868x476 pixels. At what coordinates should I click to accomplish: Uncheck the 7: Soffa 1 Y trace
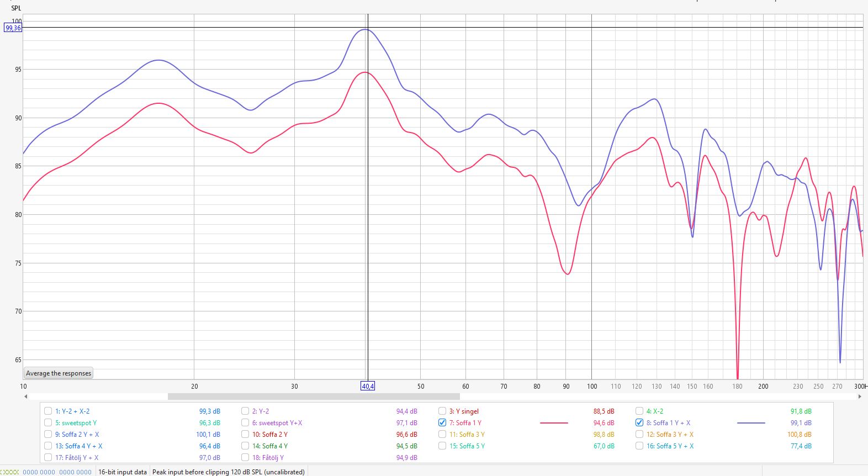[x=442, y=422]
